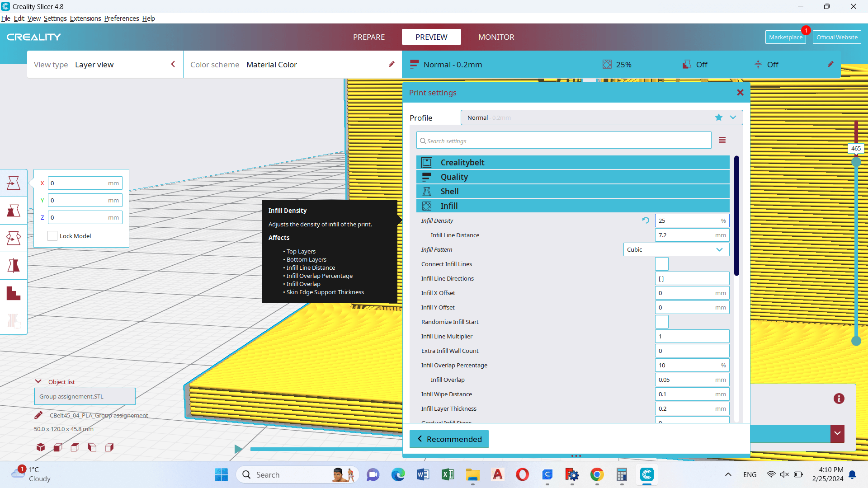868x488 pixels.
Task: Switch to 3D view cube icon
Action: click(x=41, y=447)
